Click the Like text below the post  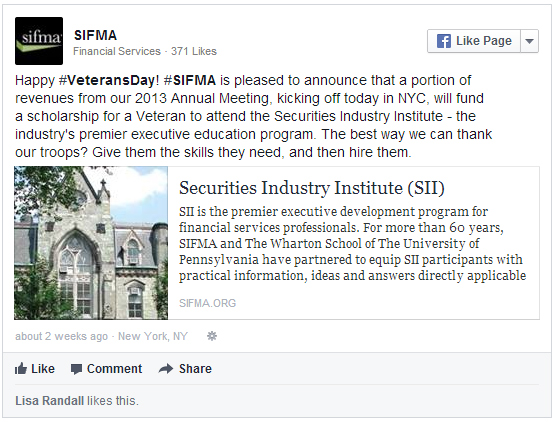pos(43,369)
